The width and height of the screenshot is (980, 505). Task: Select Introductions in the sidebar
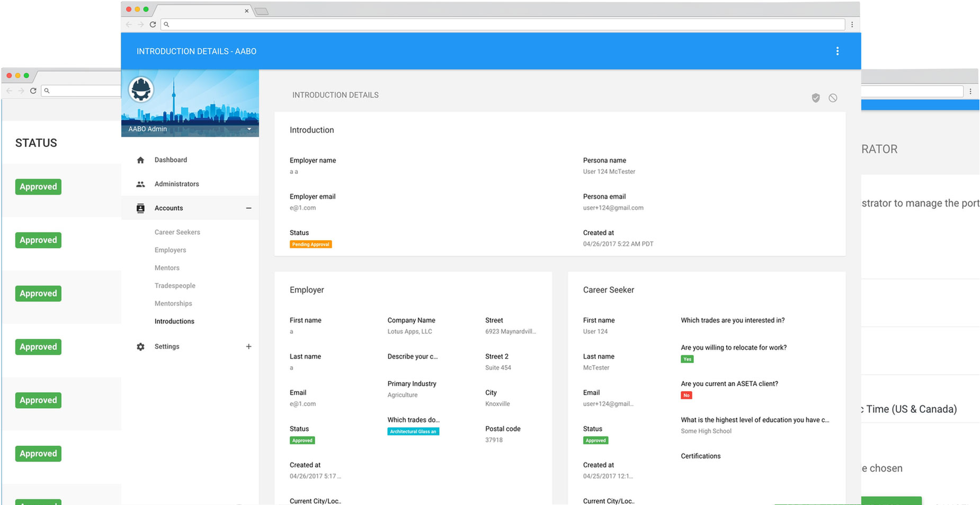click(174, 321)
